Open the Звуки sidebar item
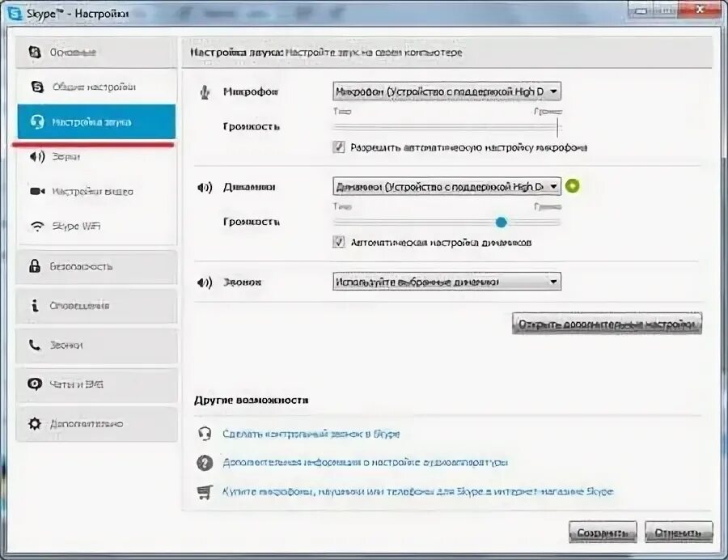The image size is (728, 560). [x=96, y=157]
